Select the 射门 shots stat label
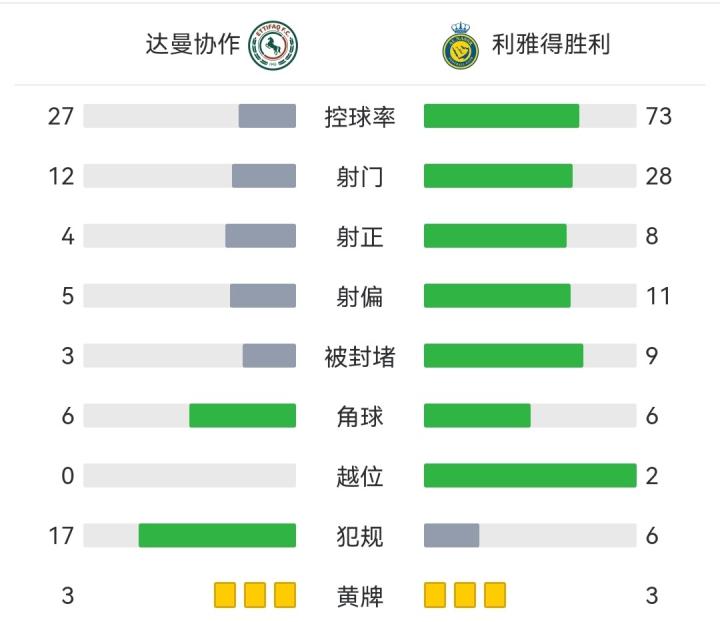720x622 pixels. tap(360, 177)
